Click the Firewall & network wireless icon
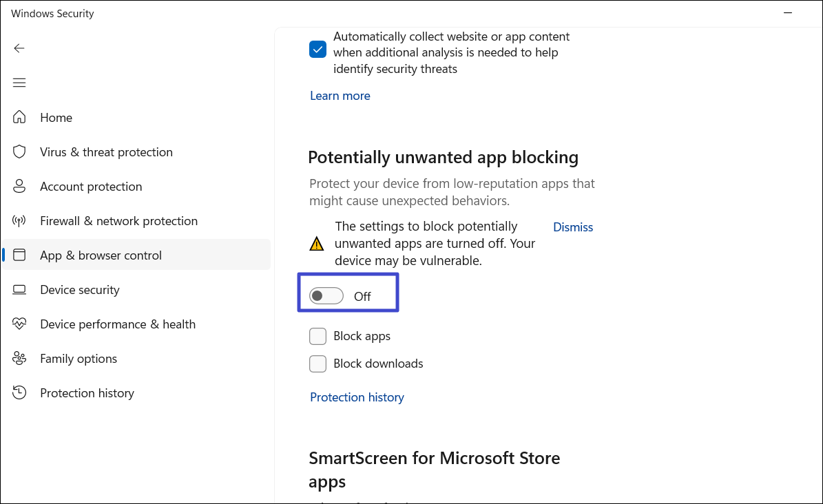This screenshot has height=504, width=823. [x=19, y=221]
